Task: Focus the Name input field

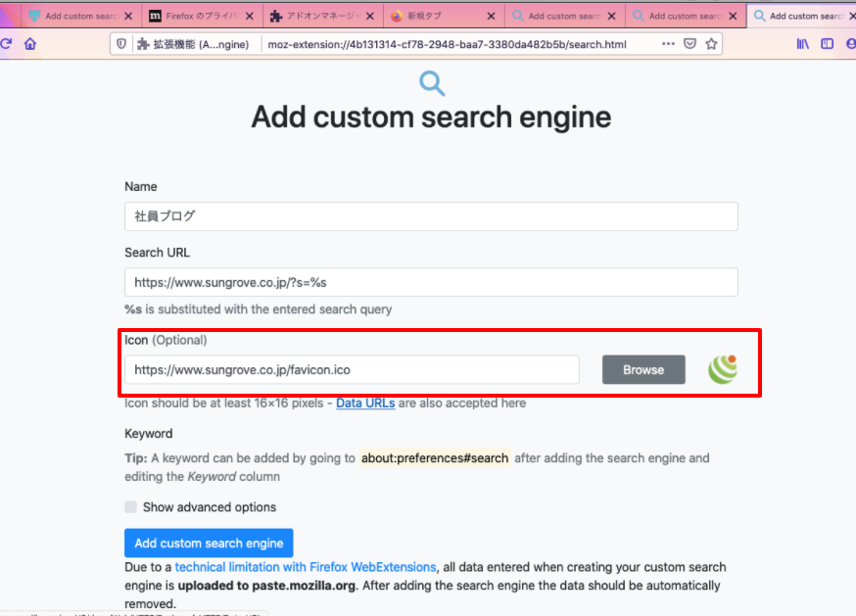Action: click(x=431, y=216)
